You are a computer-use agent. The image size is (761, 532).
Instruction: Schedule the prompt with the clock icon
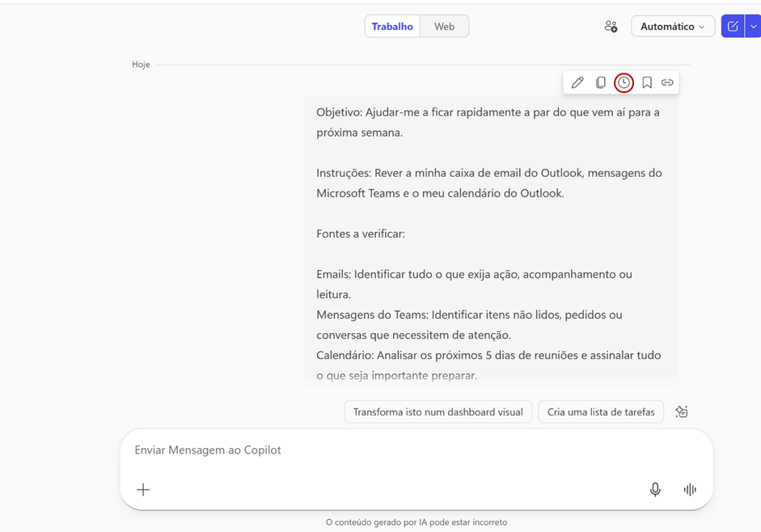click(x=624, y=82)
